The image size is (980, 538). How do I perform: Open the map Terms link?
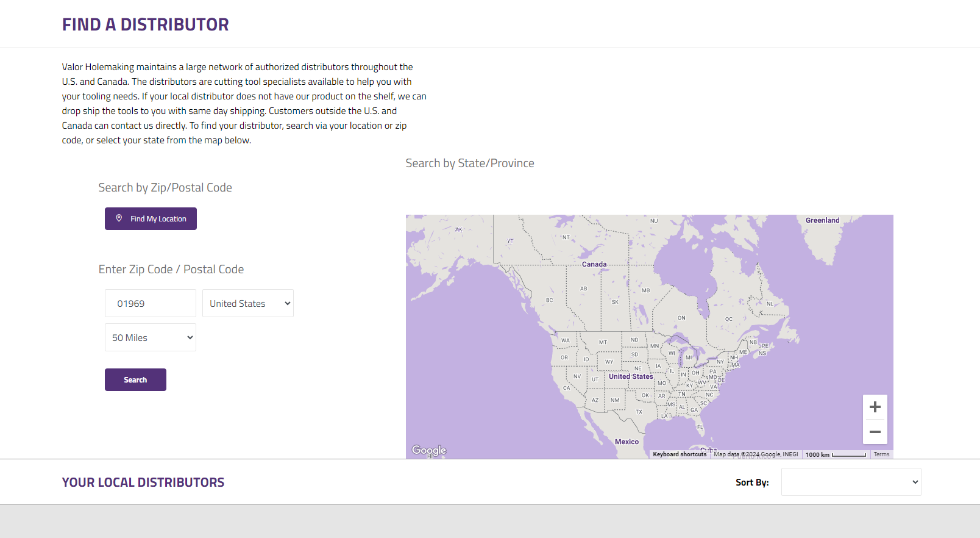(x=881, y=454)
